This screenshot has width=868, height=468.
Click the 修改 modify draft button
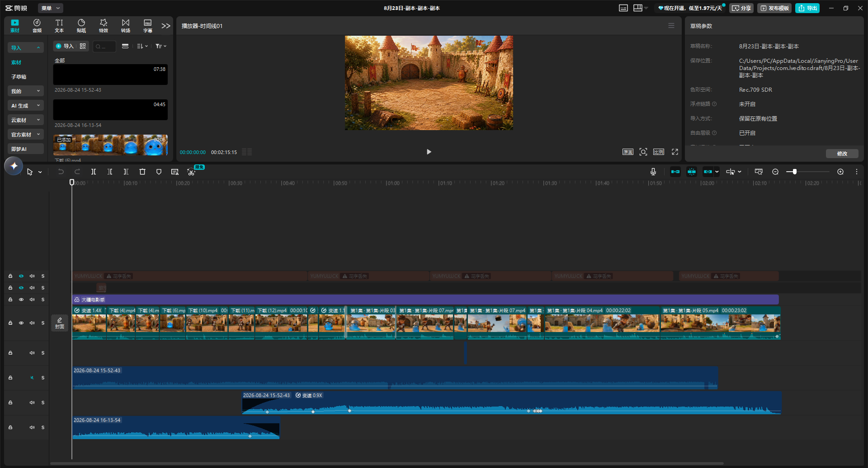(x=842, y=154)
